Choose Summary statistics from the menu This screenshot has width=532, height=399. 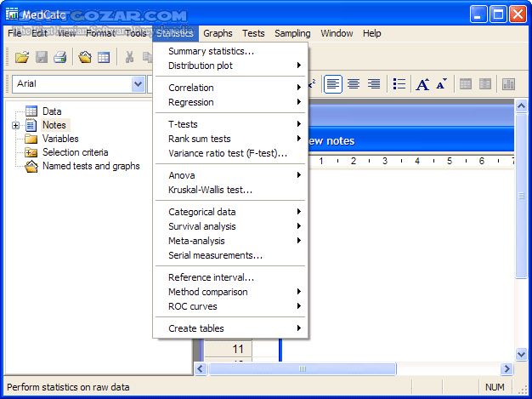tap(211, 51)
